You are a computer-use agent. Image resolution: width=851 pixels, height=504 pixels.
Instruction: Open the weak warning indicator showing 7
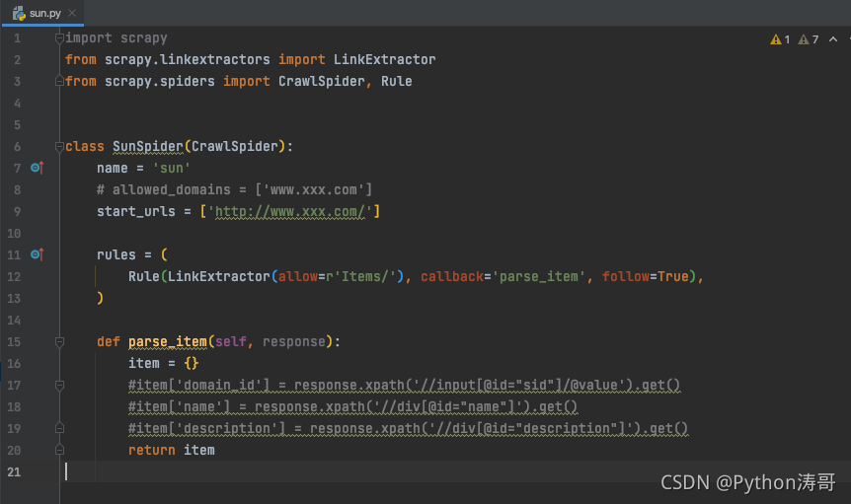809,39
